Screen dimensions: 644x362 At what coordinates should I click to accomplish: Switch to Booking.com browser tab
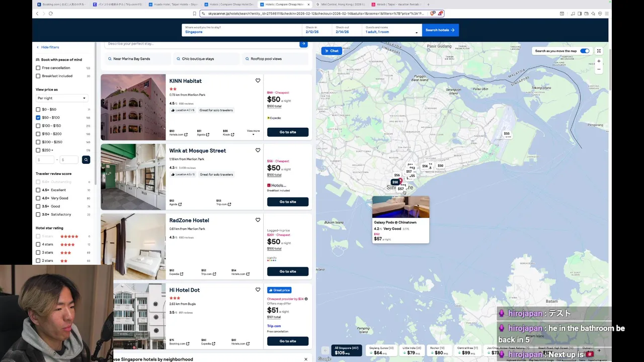tap(60, 5)
